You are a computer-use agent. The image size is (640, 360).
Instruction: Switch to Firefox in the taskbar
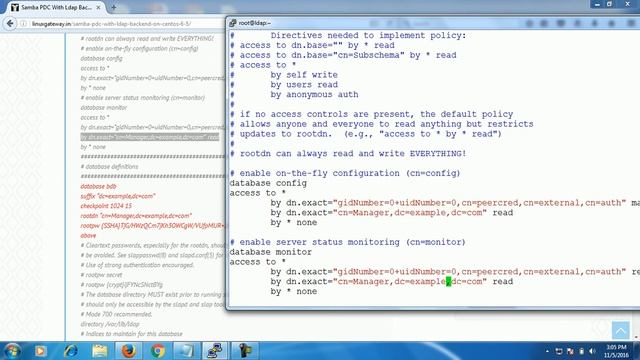pyautogui.click(x=129, y=351)
